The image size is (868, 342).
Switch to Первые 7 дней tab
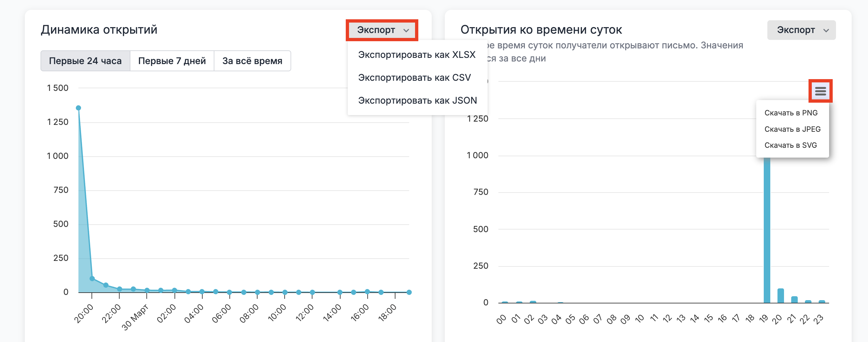tap(172, 61)
